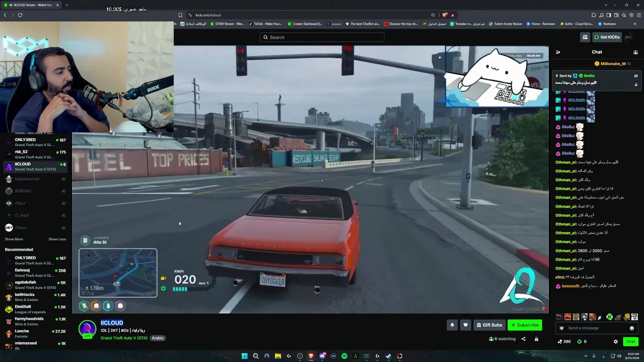Open the chat users icon in header

pos(635,52)
